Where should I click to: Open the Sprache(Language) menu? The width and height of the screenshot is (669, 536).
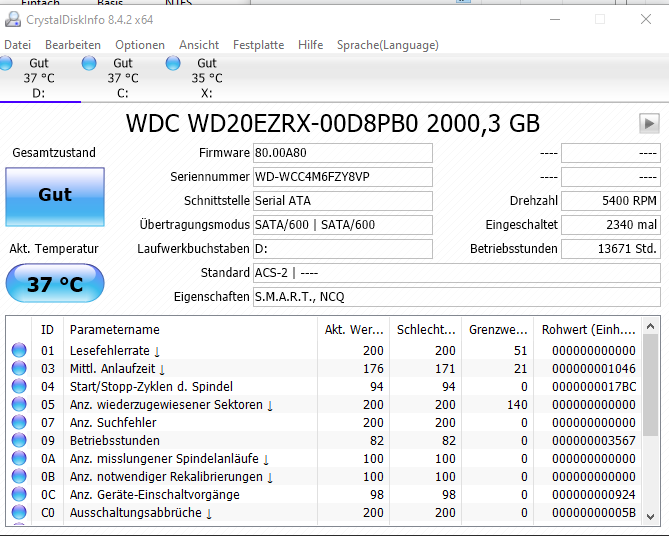pyautogui.click(x=388, y=45)
